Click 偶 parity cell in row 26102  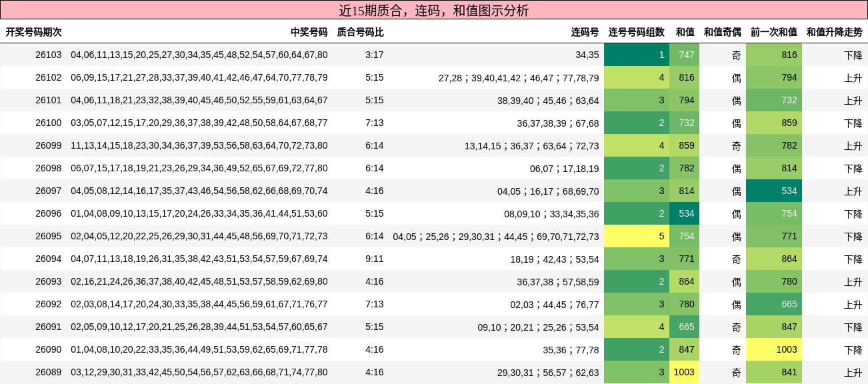coord(736,77)
